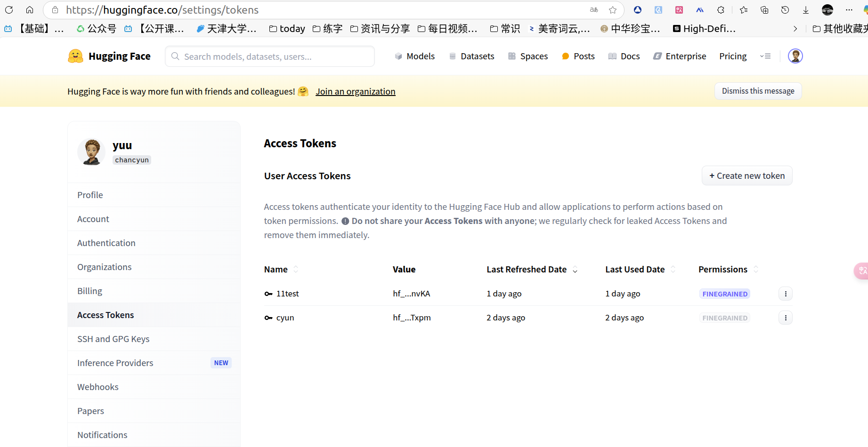
Task: Open the Enterprise nav item
Action: [680, 56]
